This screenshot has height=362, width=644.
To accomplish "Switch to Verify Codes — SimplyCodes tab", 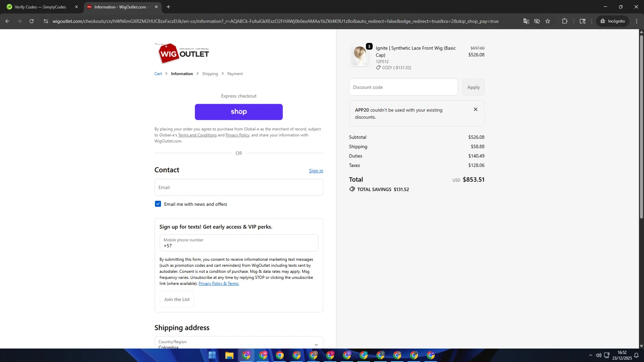I will pyautogui.click(x=40, y=7).
